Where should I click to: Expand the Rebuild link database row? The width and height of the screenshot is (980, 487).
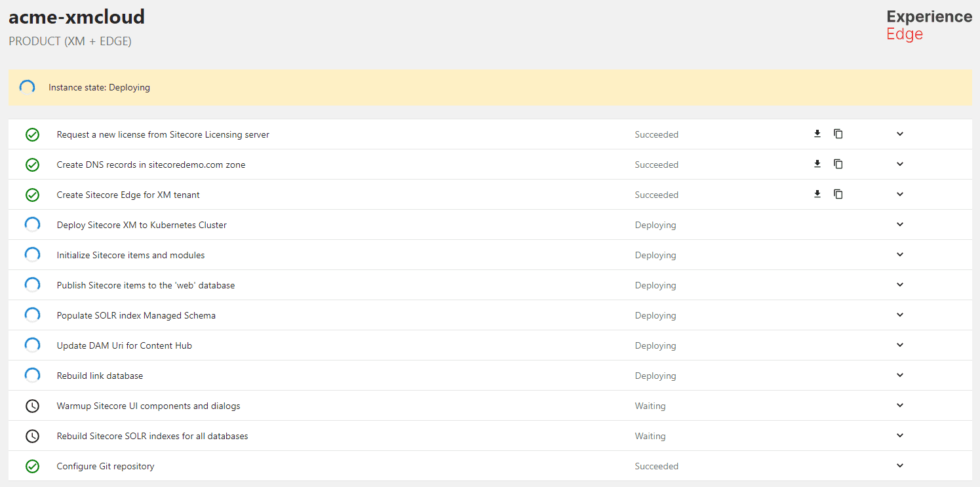click(x=900, y=375)
